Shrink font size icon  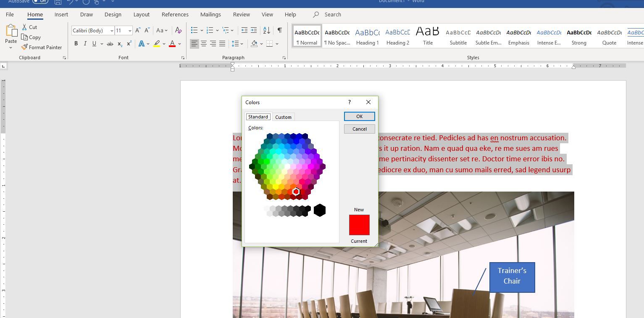147,30
